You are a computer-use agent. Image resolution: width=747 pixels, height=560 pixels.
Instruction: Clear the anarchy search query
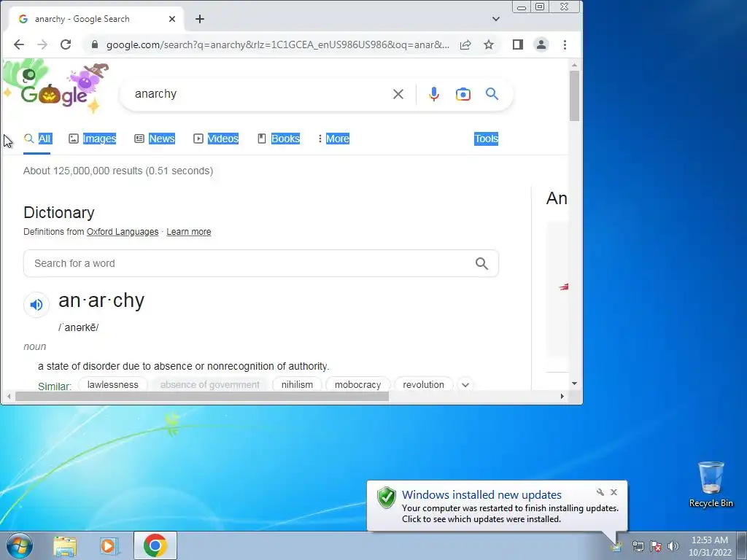(398, 94)
